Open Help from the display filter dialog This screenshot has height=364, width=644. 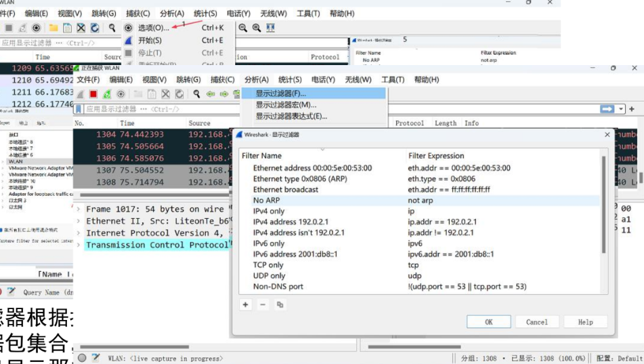point(585,322)
